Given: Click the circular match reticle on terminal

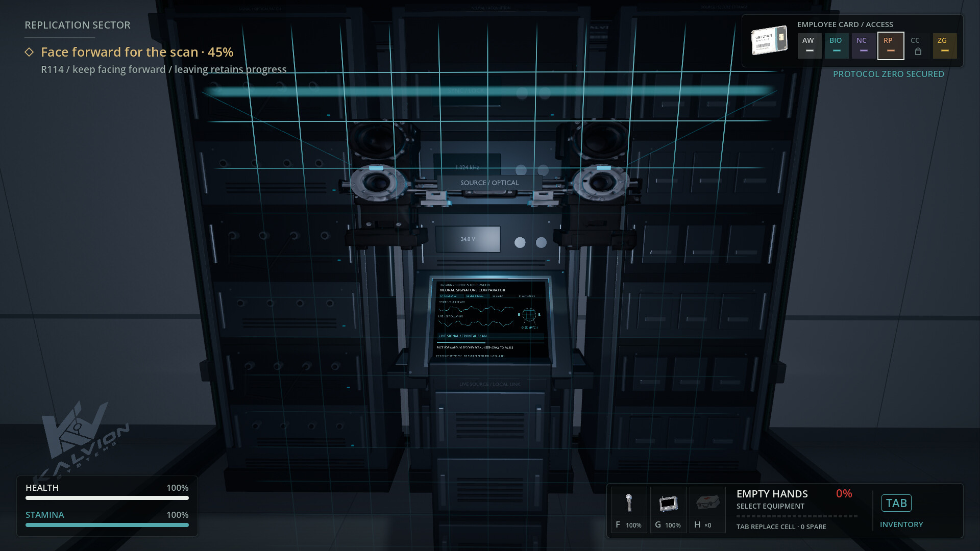Looking at the screenshot, I should point(529,315).
